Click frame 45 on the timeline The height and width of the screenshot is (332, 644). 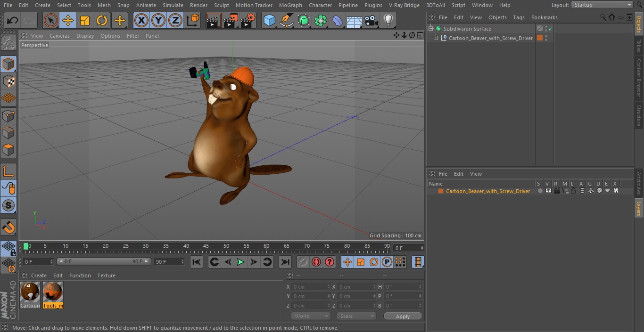pos(206,246)
